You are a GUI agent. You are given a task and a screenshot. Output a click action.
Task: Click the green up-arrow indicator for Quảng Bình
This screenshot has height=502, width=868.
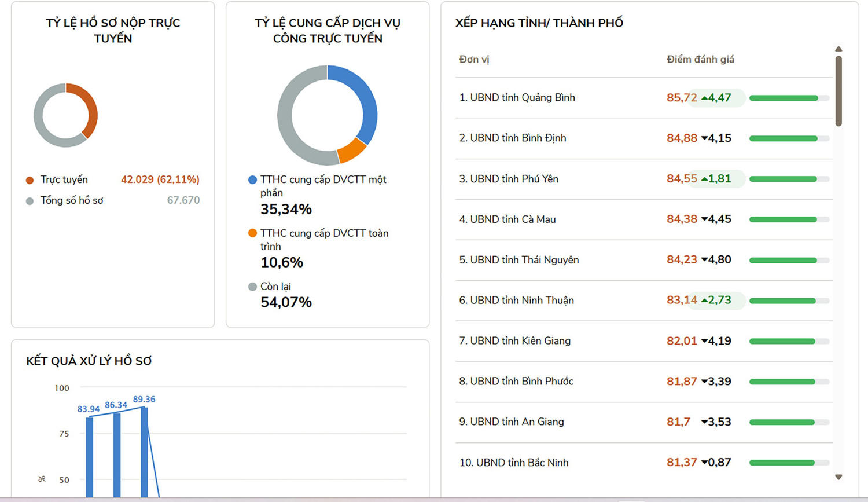704,98
